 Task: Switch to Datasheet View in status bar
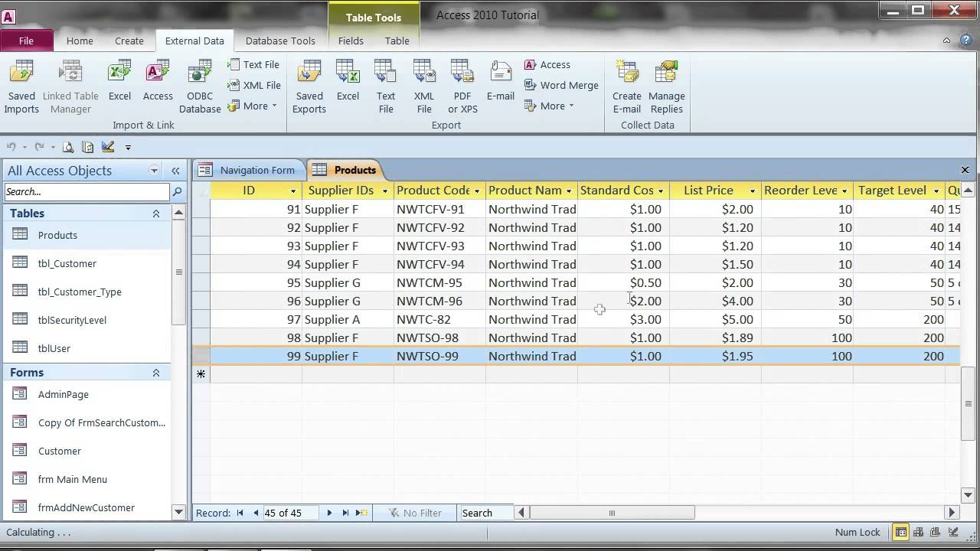[902, 533]
